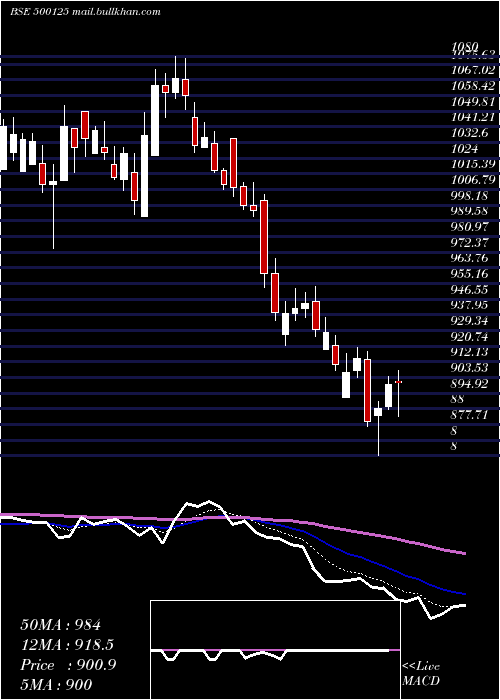Image resolution: width=500 pixels, height=700 pixels.
Task: Click the 'Price : 900.9' readout
Action: click(x=68, y=665)
